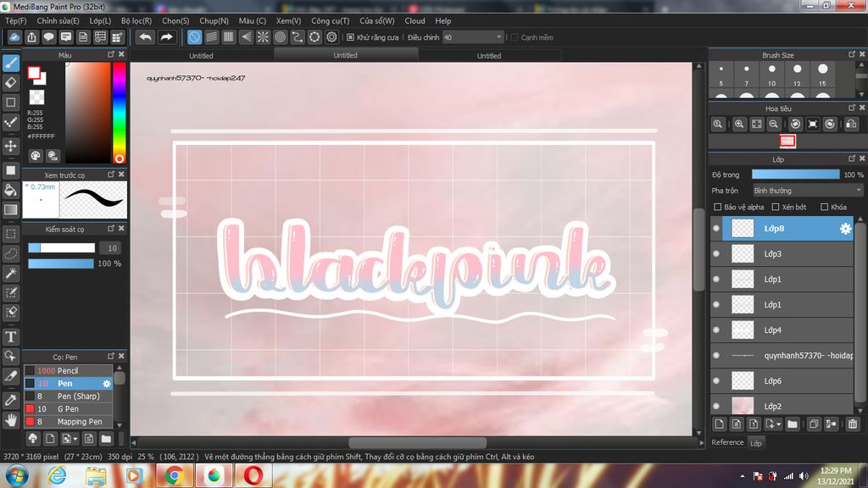The image size is (868, 488).
Task: Open snap settings gear icon
Action: pyautogui.click(x=331, y=37)
